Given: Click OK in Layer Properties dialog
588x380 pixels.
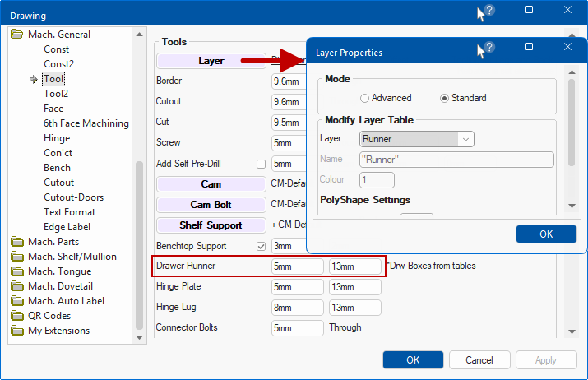Looking at the screenshot, I should click(x=546, y=234).
